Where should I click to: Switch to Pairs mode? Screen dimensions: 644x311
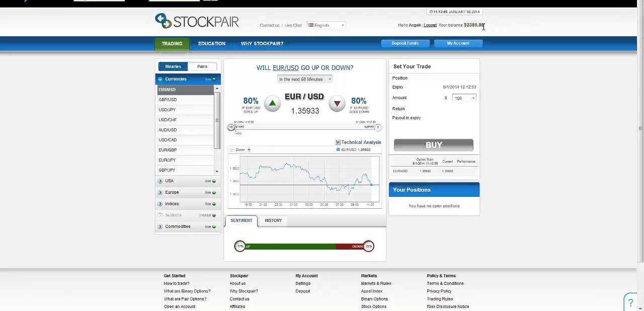coord(202,66)
